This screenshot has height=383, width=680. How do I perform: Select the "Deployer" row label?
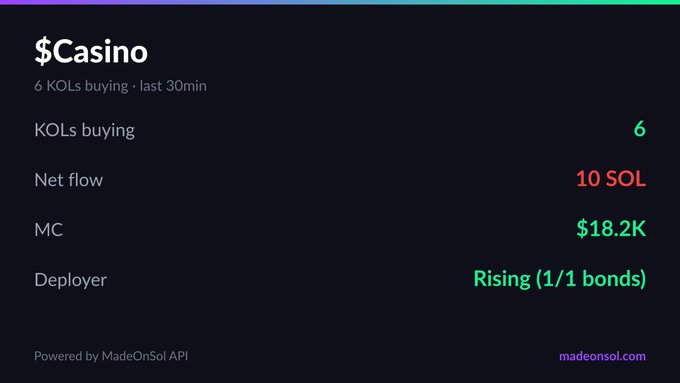(71, 280)
